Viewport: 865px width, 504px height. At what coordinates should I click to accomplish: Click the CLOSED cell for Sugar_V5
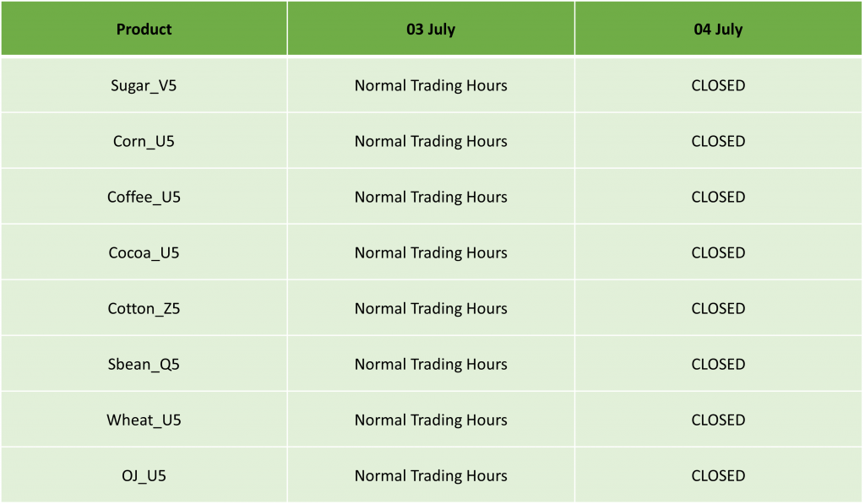coord(718,85)
